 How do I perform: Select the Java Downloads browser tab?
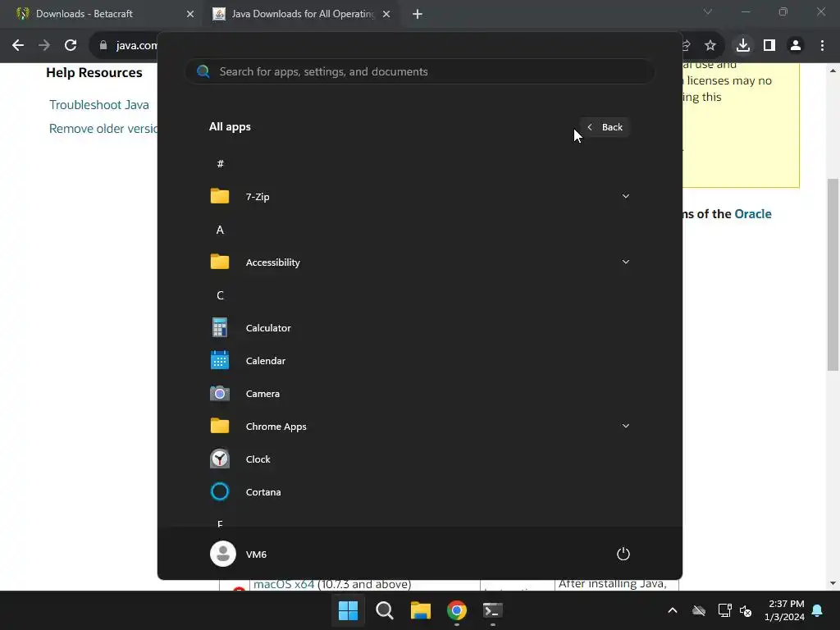pos(303,14)
